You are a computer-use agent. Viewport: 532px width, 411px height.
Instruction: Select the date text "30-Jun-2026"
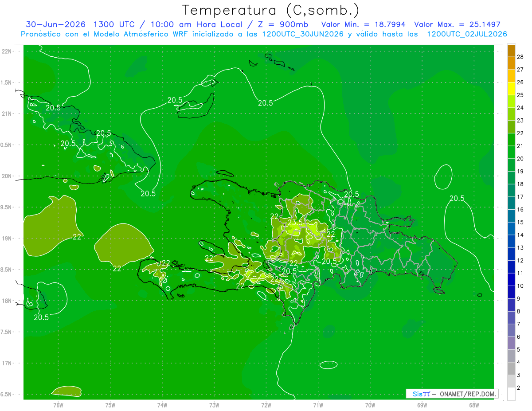[x=55, y=24]
